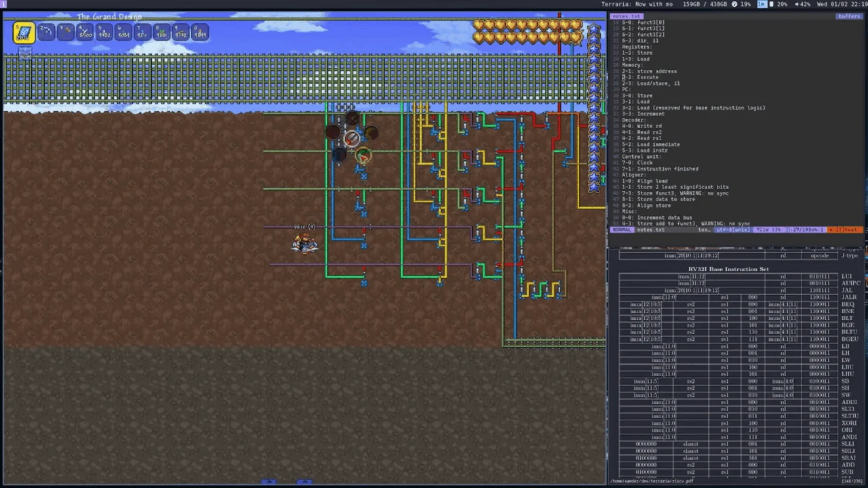The height and width of the screenshot is (488, 868).
Task: Click the line '2-2: Execute' in notes
Action: coord(640,77)
